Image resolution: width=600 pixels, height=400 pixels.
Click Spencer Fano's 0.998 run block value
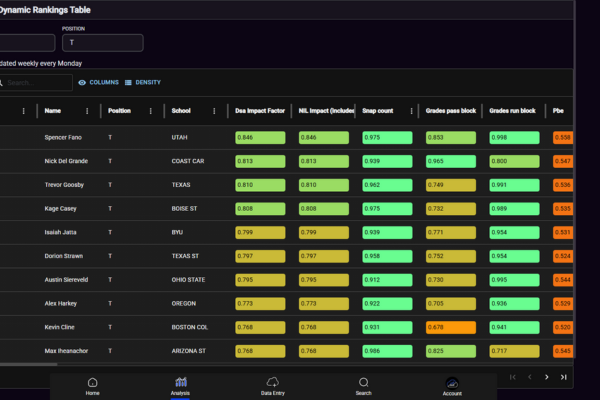(x=514, y=137)
